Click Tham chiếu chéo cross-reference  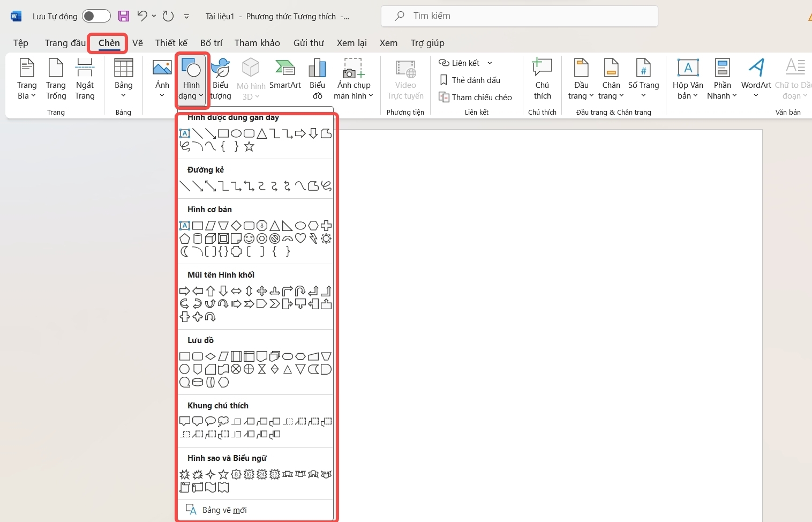tap(475, 97)
